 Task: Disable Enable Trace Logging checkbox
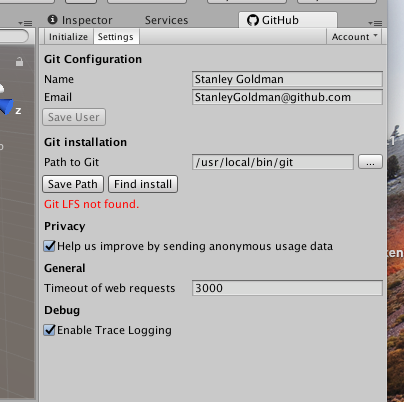point(50,330)
